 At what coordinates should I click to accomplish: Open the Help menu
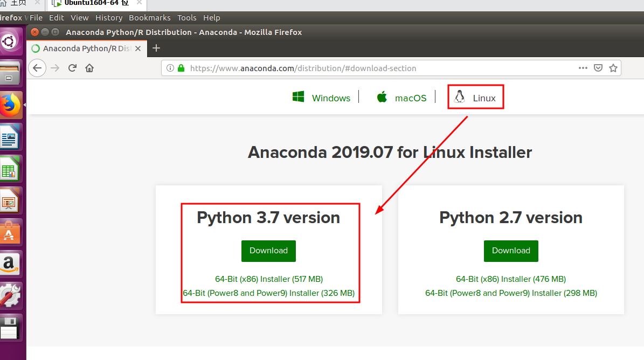(211, 18)
